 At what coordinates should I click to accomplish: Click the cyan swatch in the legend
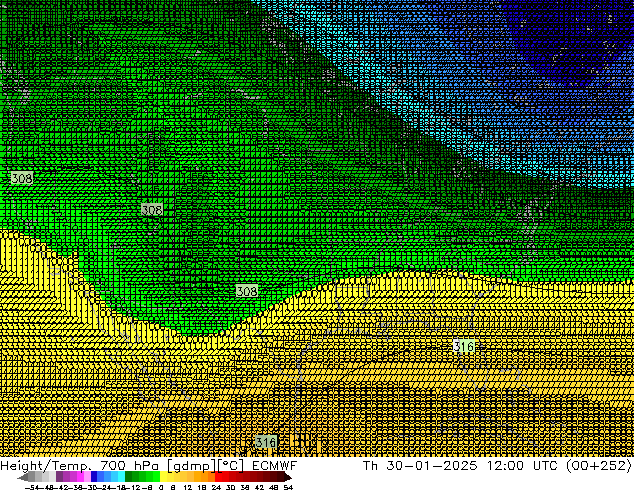point(121,477)
